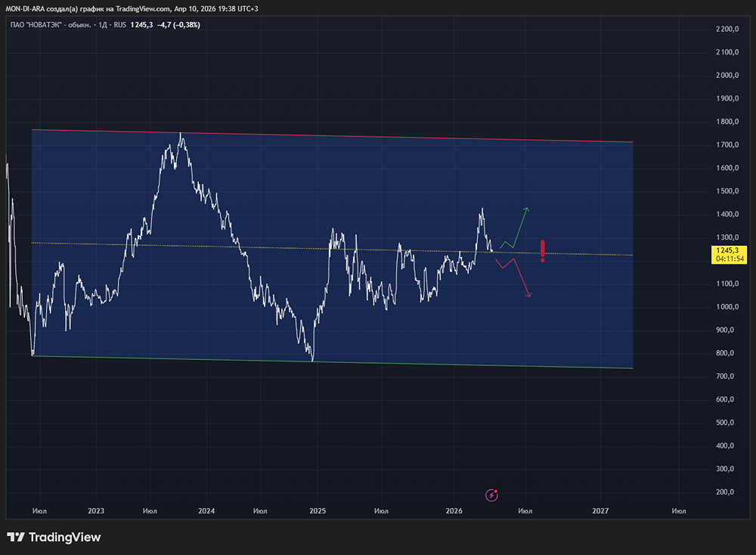Click the TradingView logo
Screen dimensions: 756x555
(54, 537)
